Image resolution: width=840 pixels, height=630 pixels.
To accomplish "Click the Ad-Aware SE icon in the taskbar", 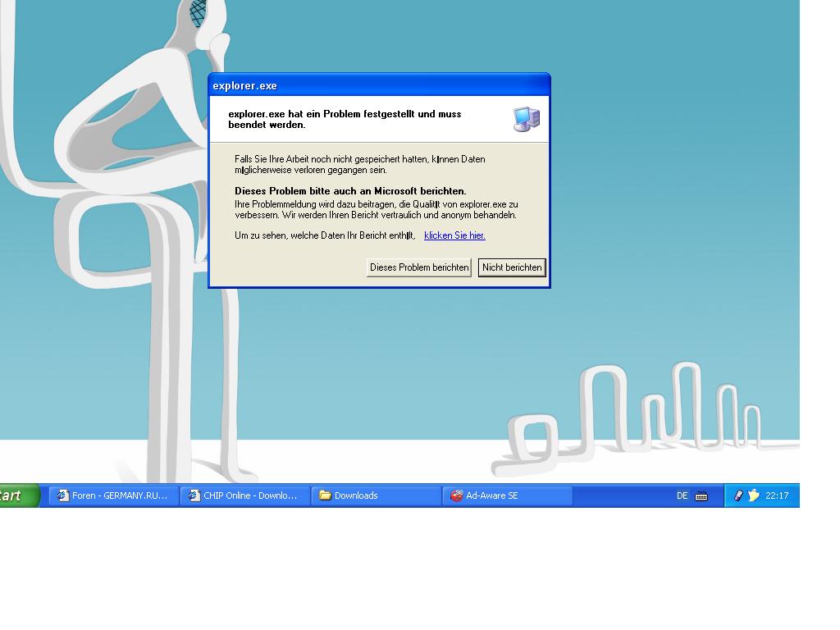I will tap(456, 495).
